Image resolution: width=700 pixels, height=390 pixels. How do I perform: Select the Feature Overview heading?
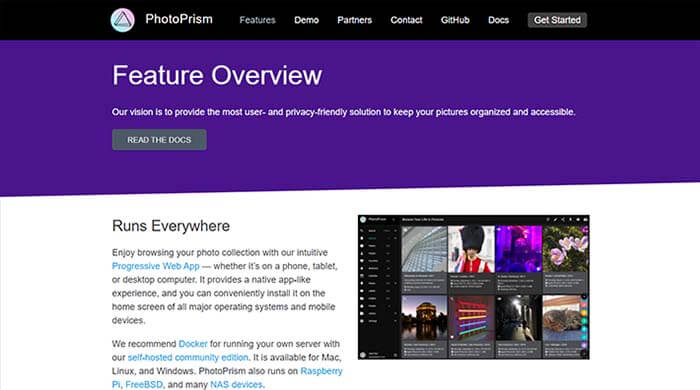click(x=217, y=75)
